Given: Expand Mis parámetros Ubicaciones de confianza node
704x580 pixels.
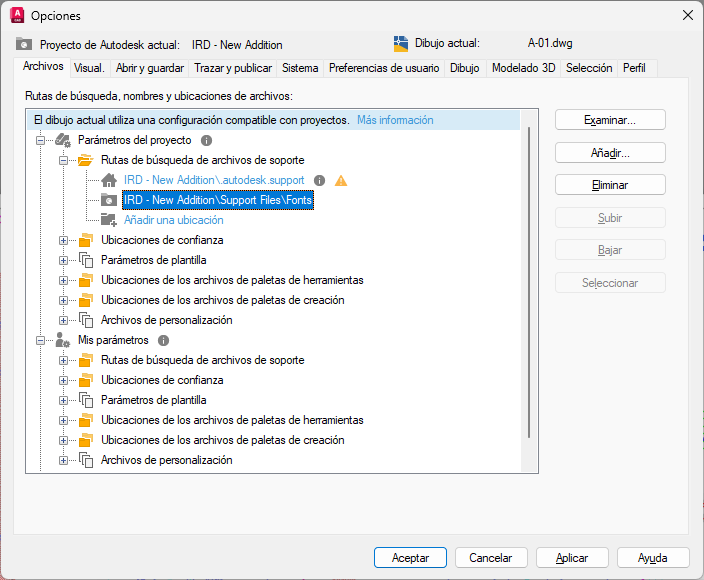Looking at the screenshot, I should coord(63,380).
